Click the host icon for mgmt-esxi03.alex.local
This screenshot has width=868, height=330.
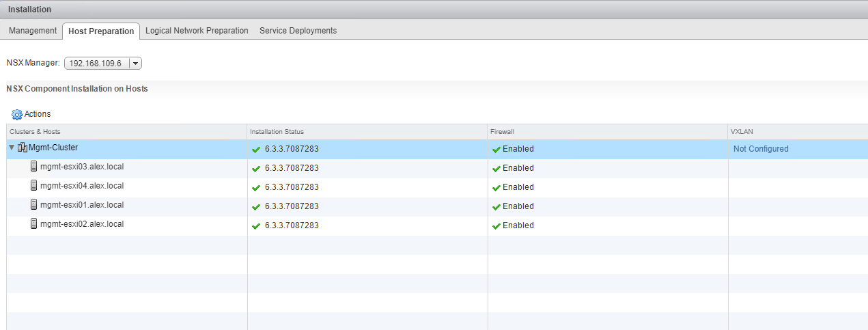pyautogui.click(x=34, y=167)
